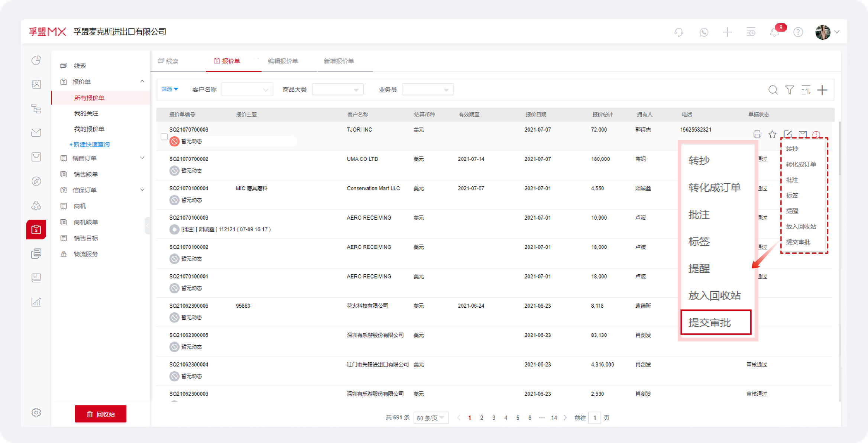Collapse the 报价单 sidebar group
The image size is (868, 443).
pos(142,81)
